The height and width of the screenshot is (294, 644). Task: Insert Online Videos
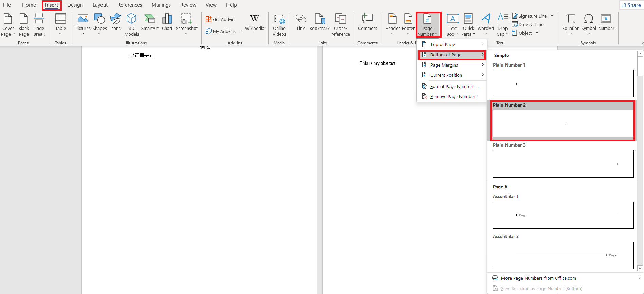(x=279, y=24)
